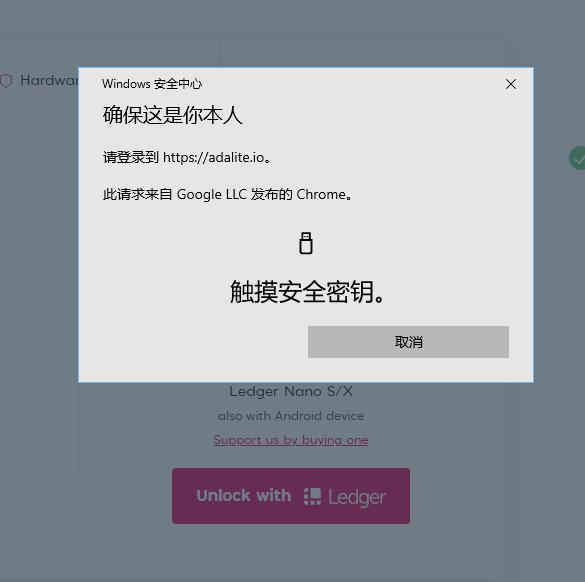Viewport: 585px width, 582px height.
Task: Click the USB security key icon
Action: coord(306,243)
